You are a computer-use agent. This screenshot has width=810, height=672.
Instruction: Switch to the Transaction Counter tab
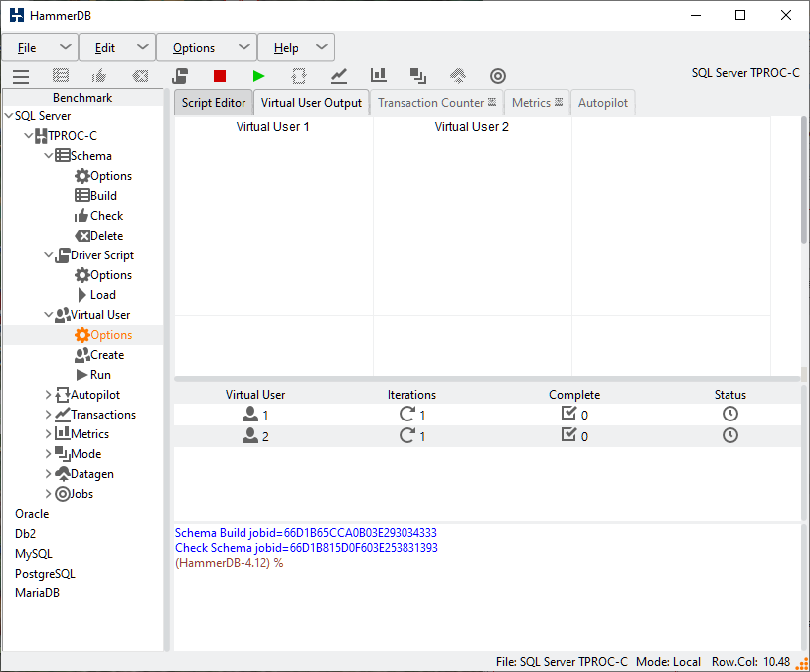(x=436, y=103)
